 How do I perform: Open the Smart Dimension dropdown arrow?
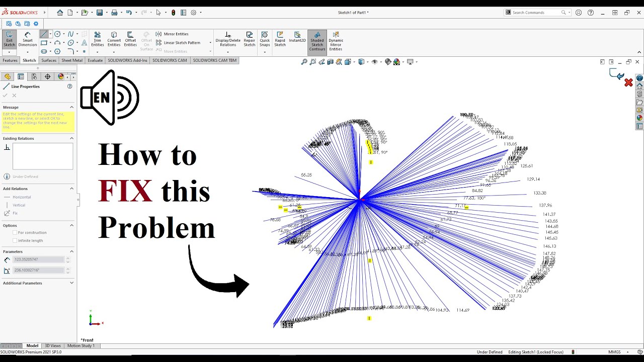(27, 52)
